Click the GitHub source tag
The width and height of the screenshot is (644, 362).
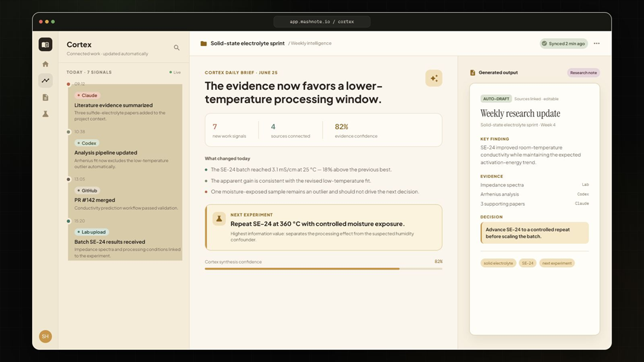(87, 191)
